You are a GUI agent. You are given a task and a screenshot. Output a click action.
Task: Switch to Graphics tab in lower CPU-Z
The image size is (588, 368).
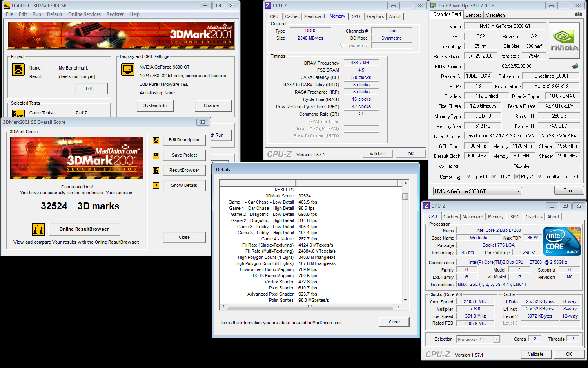point(534,217)
